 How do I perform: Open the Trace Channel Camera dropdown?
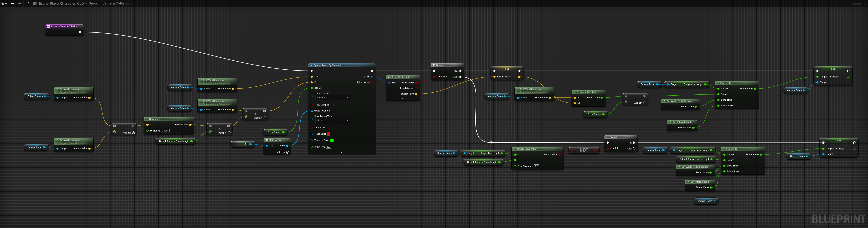coord(333,97)
